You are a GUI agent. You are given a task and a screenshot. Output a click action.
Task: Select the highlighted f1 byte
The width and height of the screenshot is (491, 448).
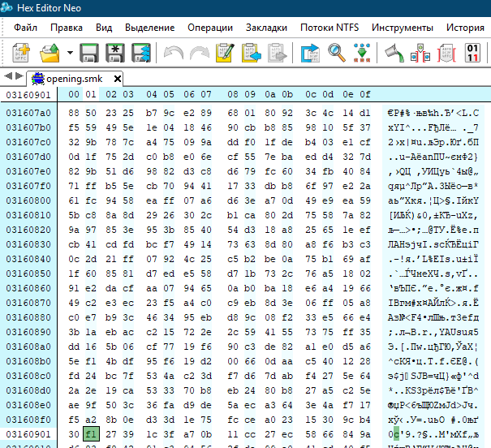91,434
